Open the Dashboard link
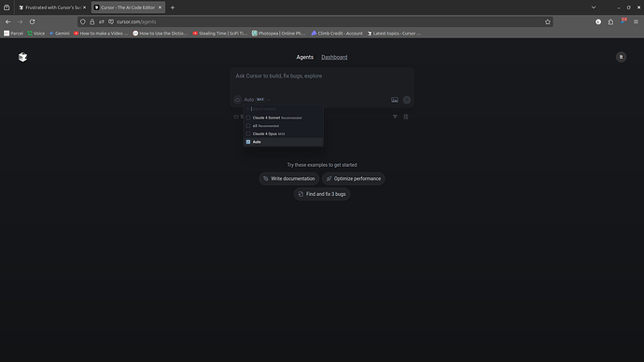Image resolution: width=644 pixels, height=362 pixels. [334, 57]
